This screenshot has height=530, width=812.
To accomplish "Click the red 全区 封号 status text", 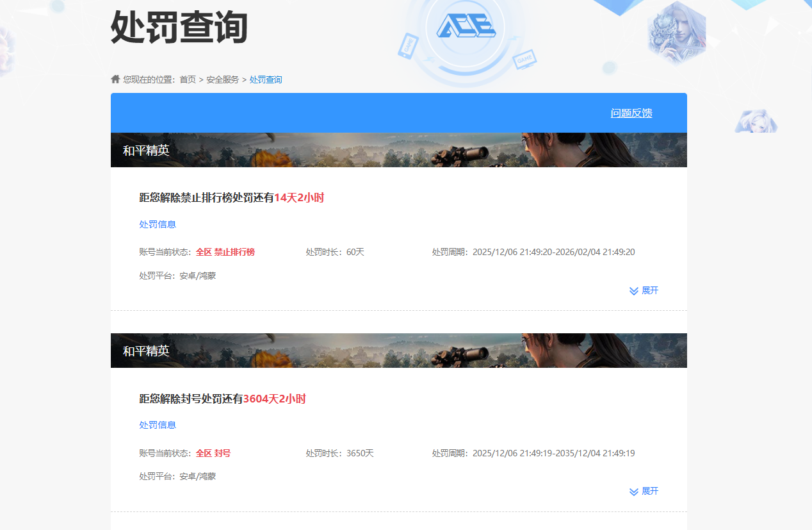I will tap(213, 453).
